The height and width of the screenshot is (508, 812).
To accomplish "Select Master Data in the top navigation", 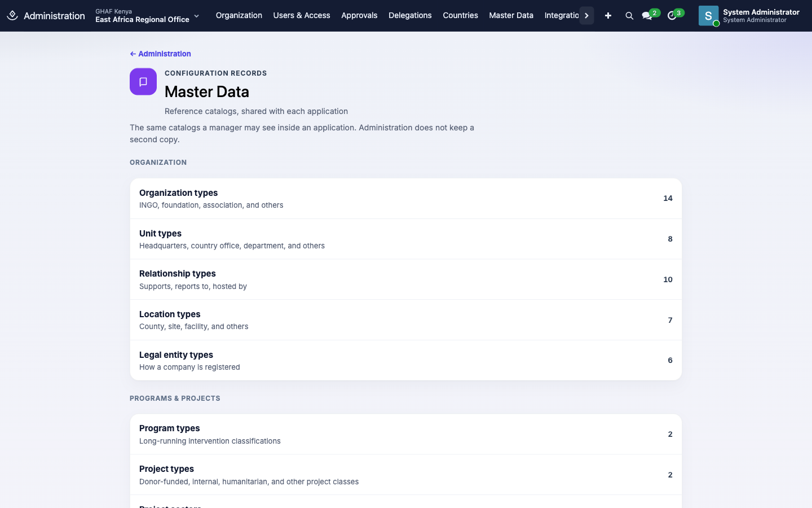I will 511,16.
